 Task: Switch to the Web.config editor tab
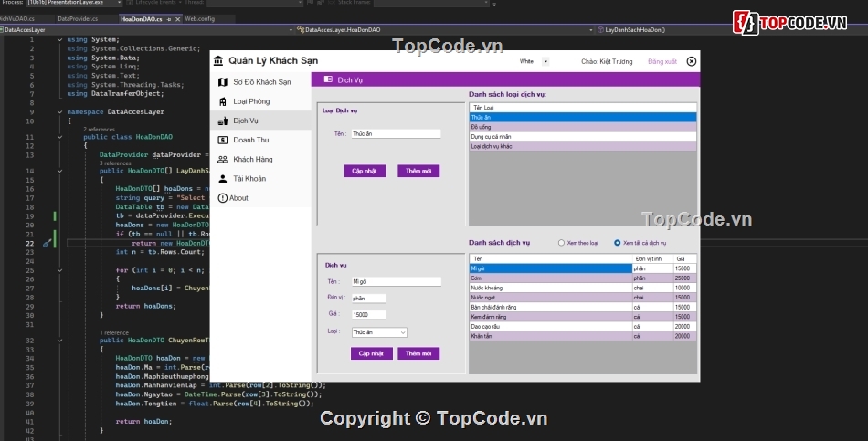point(199,18)
